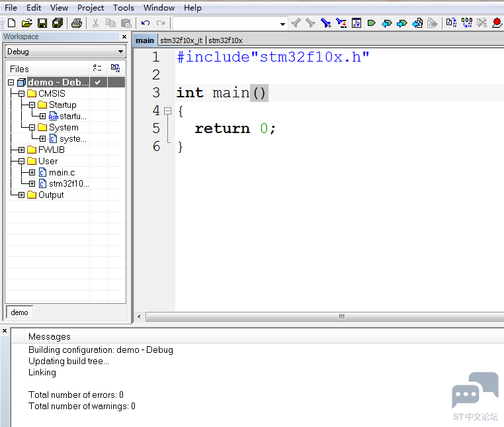The image size is (504, 427).
Task: Run Make to build the project
Action: coord(467,23)
